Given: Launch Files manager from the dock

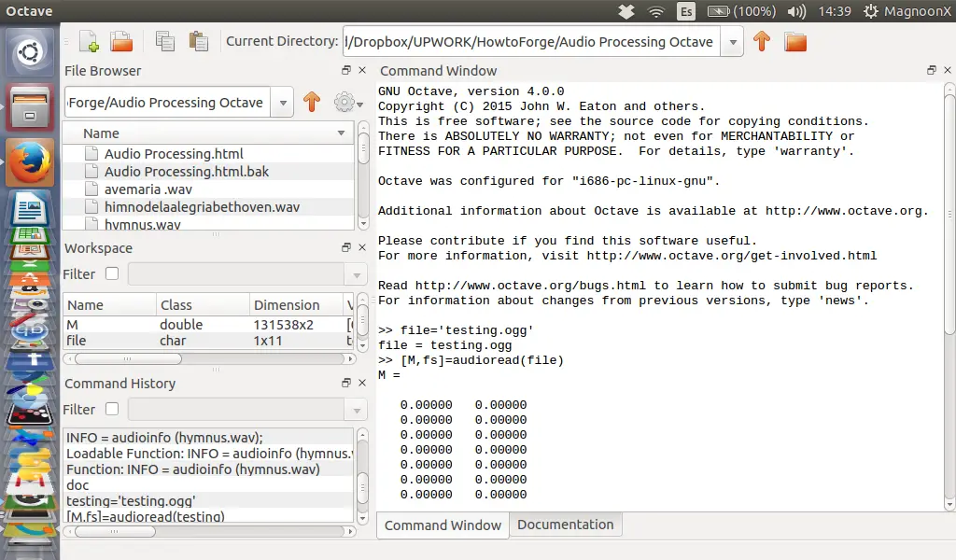Looking at the screenshot, I should tap(29, 108).
